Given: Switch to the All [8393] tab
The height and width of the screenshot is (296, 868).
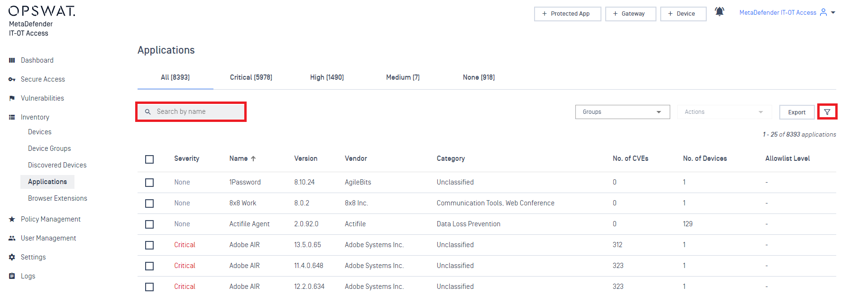Looking at the screenshot, I should pos(175,77).
